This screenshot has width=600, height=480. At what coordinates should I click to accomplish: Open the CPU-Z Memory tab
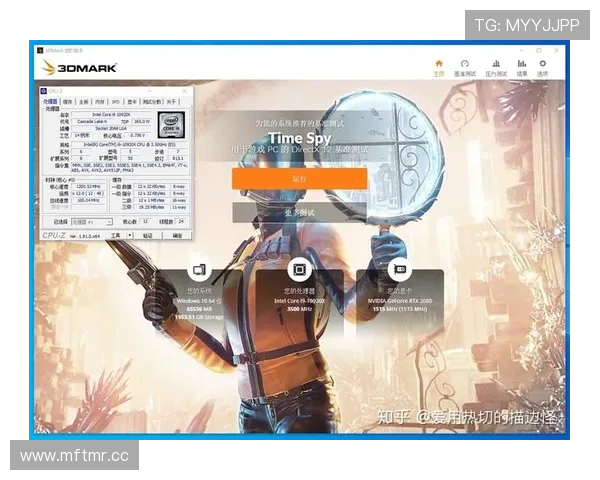tap(99, 102)
